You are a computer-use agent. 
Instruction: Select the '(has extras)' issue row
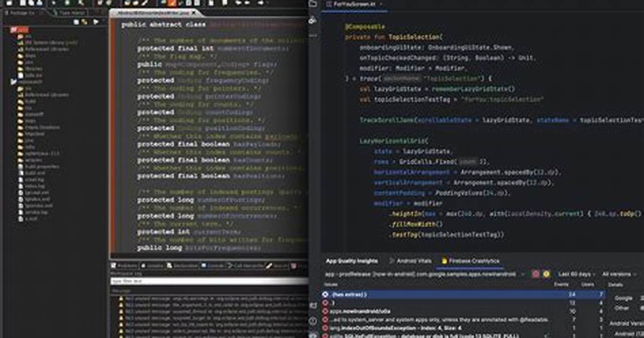[463, 294]
